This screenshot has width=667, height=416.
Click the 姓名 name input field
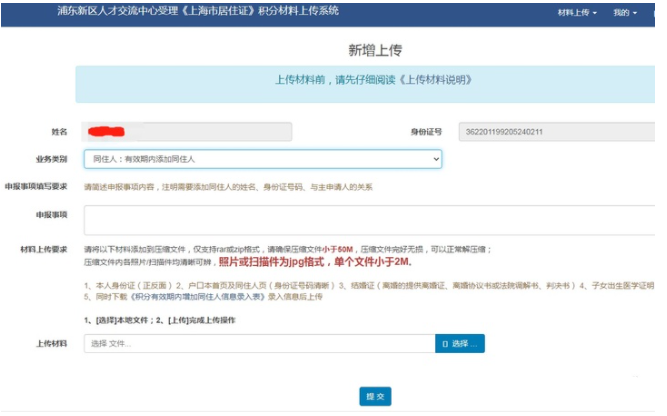[x=187, y=131]
